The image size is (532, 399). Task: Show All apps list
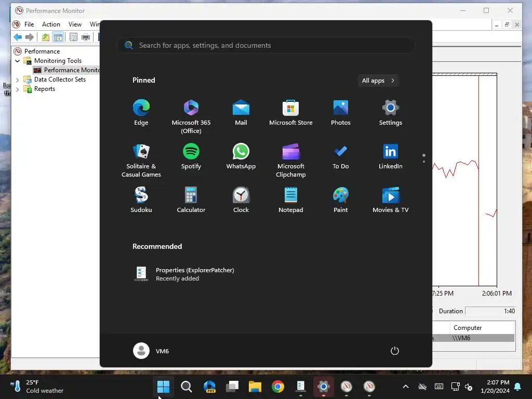(x=378, y=81)
